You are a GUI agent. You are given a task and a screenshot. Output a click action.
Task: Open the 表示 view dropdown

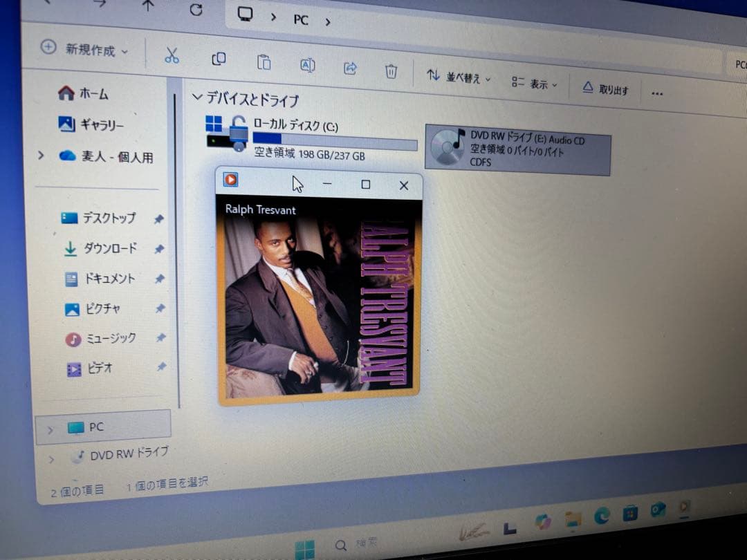[x=534, y=84]
